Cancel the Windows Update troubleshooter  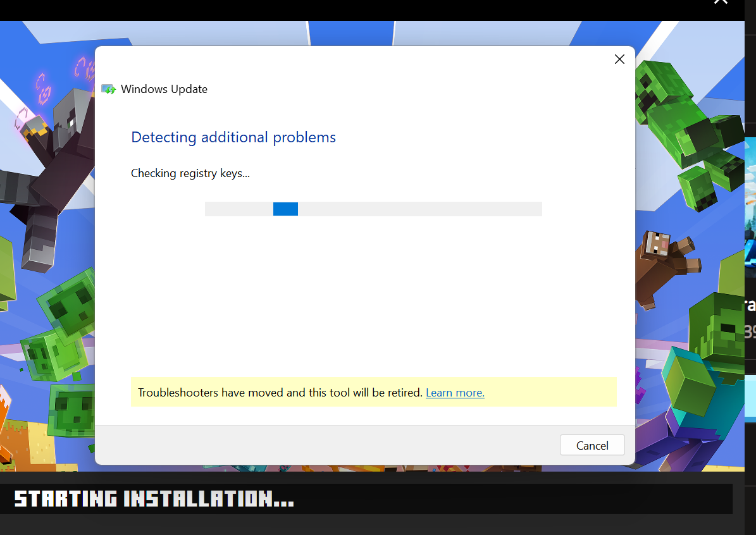tap(592, 445)
